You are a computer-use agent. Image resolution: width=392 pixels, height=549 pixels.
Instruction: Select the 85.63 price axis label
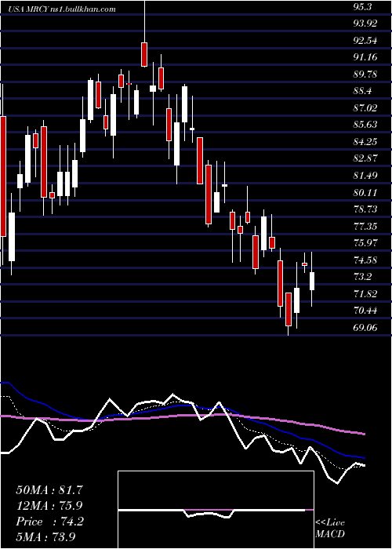(365, 125)
